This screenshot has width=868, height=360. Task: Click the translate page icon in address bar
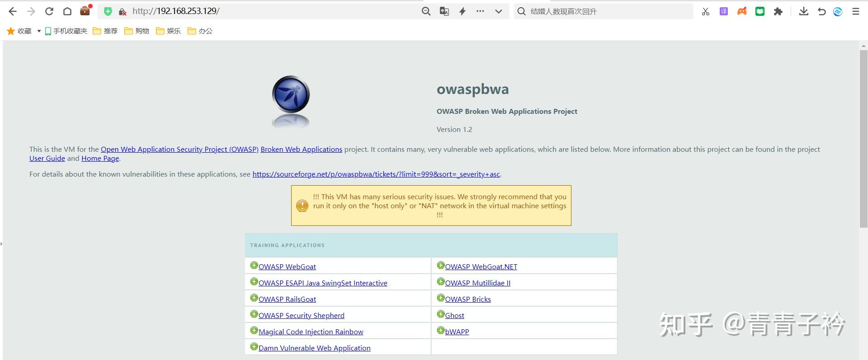[x=444, y=11]
